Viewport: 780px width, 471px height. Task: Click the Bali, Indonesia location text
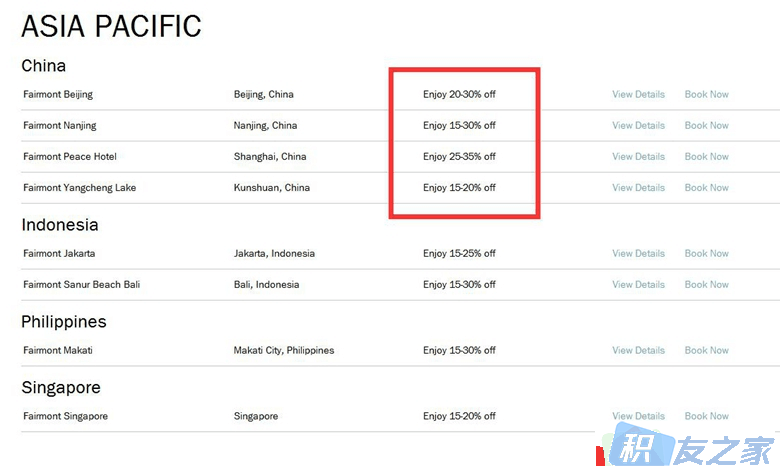coord(267,284)
